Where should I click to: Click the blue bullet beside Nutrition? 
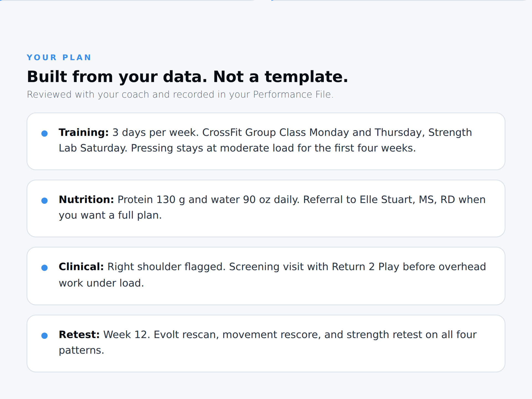tap(44, 200)
